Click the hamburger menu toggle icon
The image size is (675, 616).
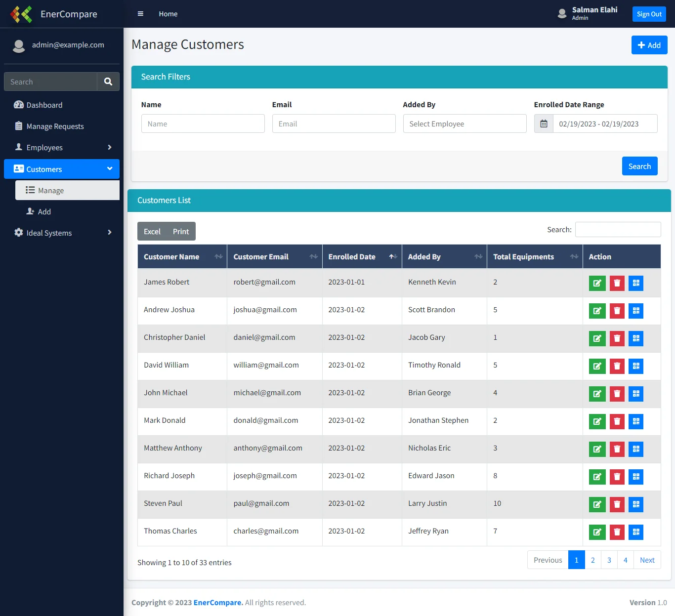point(140,14)
